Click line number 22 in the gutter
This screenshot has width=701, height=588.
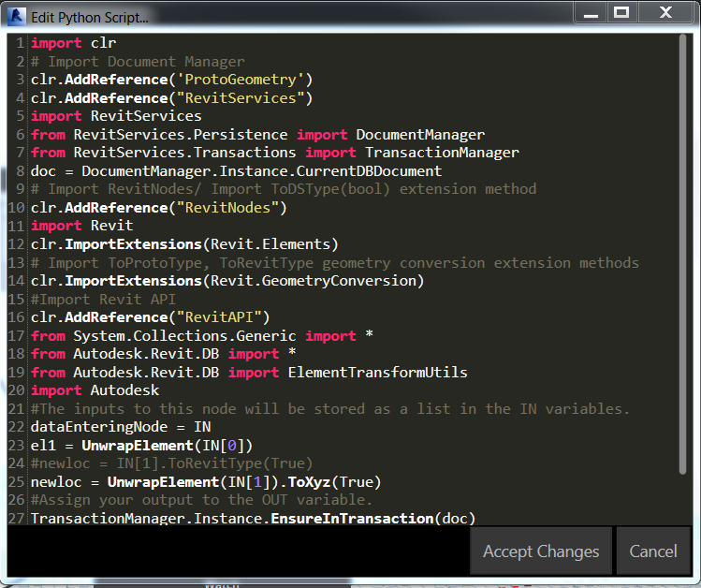[x=16, y=427]
